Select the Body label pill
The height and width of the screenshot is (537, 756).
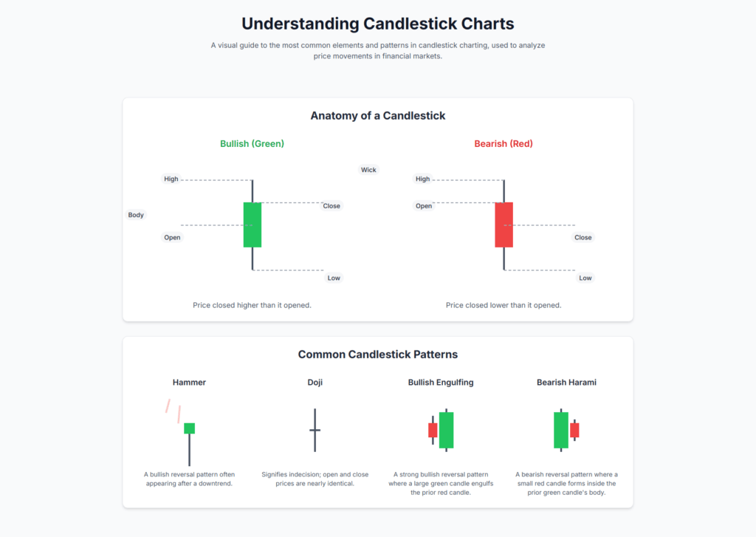[x=136, y=215]
